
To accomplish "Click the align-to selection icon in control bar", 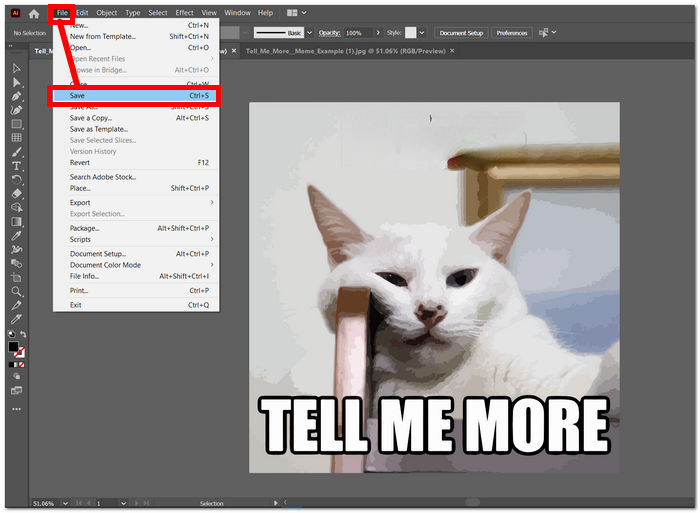I will click(x=543, y=33).
